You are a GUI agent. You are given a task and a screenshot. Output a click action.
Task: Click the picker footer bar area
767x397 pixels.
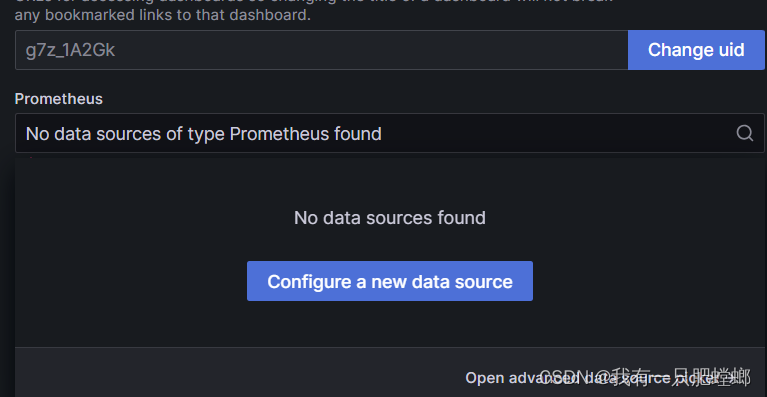[x=390, y=373]
